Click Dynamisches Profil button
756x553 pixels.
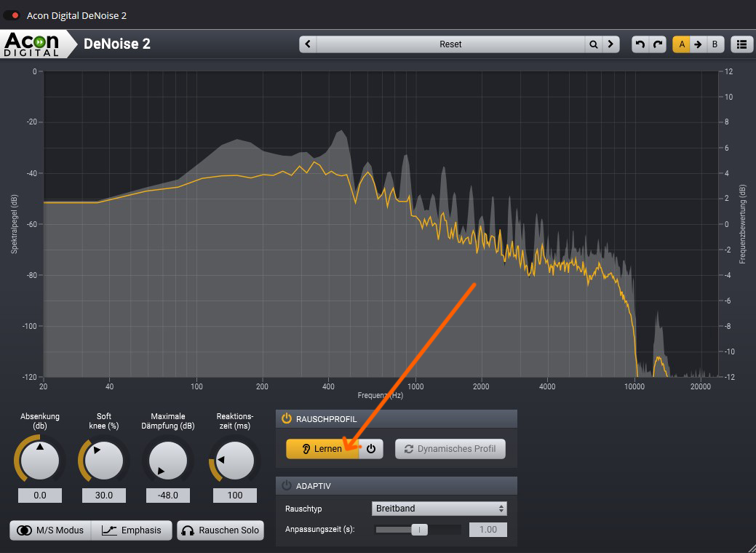[x=450, y=448]
